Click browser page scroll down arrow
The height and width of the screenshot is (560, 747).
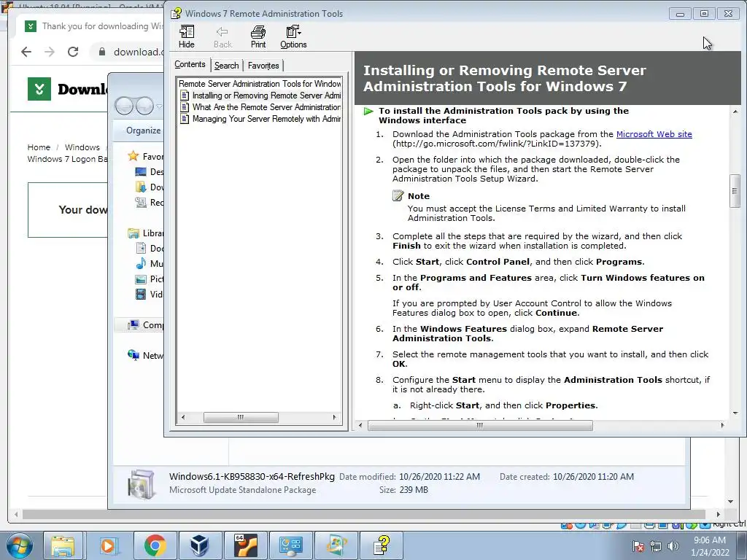[730, 502]
